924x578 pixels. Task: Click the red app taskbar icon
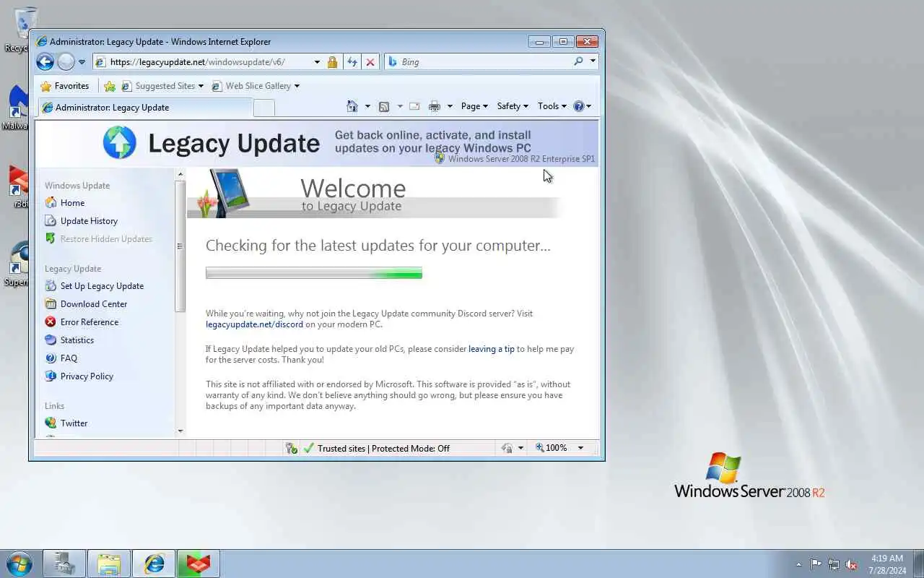(198, 564)
